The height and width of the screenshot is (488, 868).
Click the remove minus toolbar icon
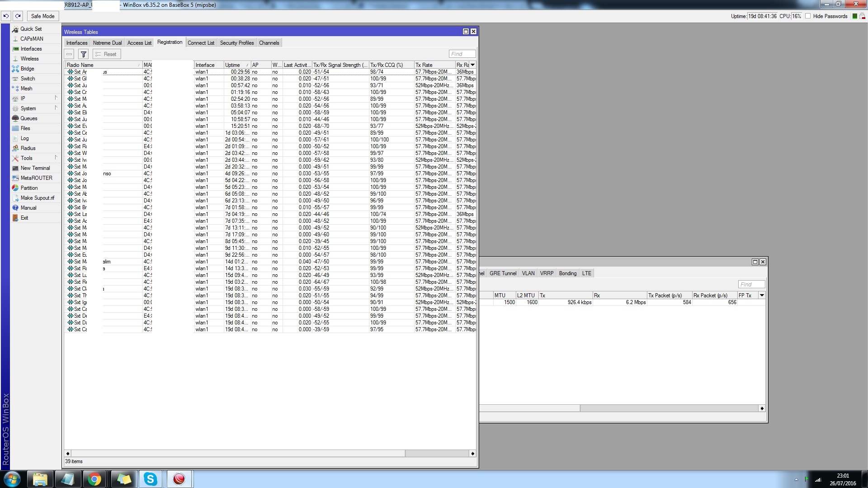(x=69, y=54)
